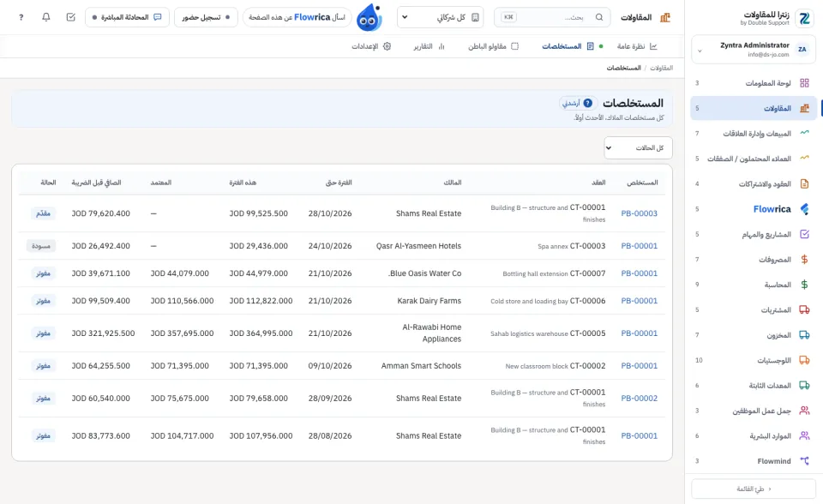Image resolution: width=823 pixels, height=504 pixels.
Task: Click the Blue Oasis Water Co owner cell
Action: (424, 273)
